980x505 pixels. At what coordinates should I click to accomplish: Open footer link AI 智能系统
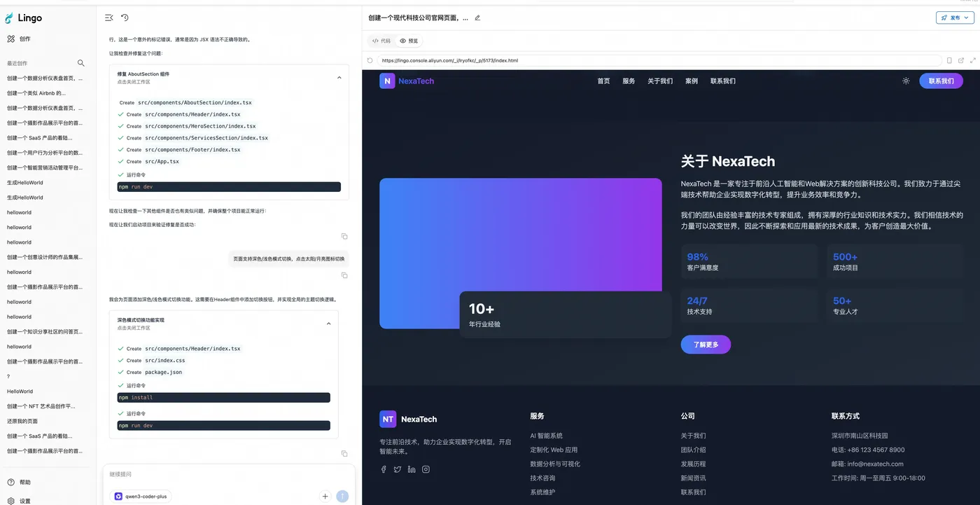[x=547, y=436]
